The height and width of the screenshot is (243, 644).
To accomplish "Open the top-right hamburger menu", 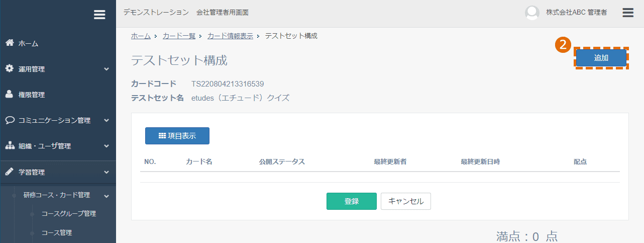I will pyautogui.click(x=628, y=13).
